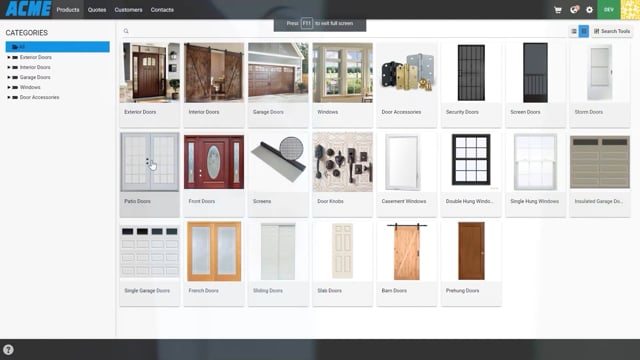Click the Exterior Doors folder icon
Image resolution: width=640 pixels, height=360 pixels.
(x=15, y=57)
